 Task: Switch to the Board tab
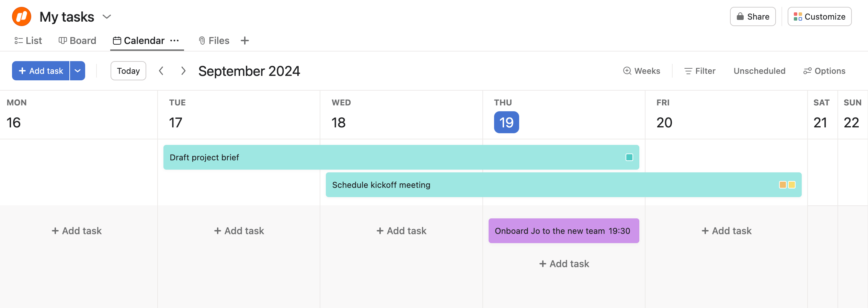click(x=77, y=41)
